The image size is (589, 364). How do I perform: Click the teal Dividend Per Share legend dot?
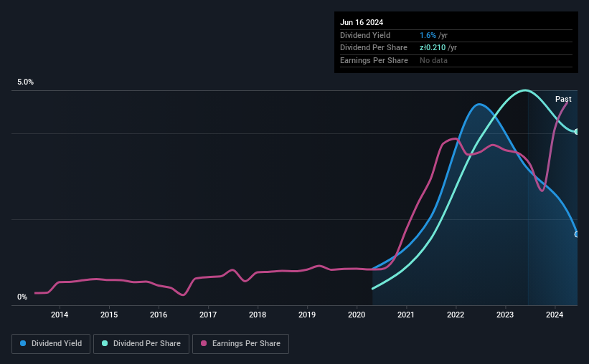pos(105,343)
